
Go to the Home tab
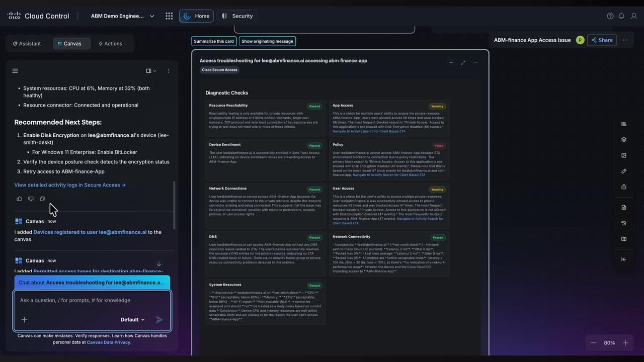[x=196, y=16]
